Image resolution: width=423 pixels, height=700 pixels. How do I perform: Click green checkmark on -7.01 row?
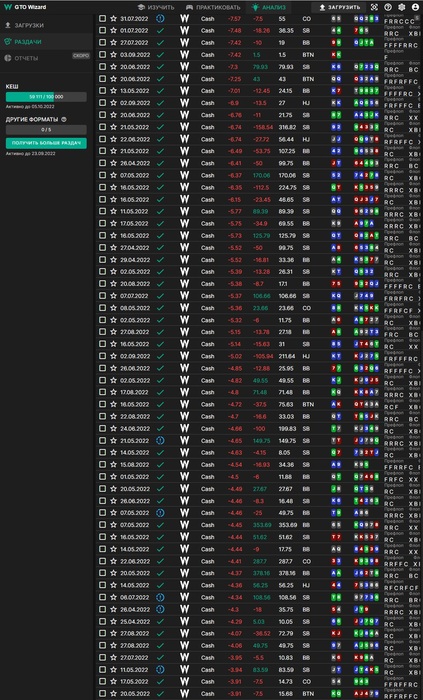pos(160,91)
